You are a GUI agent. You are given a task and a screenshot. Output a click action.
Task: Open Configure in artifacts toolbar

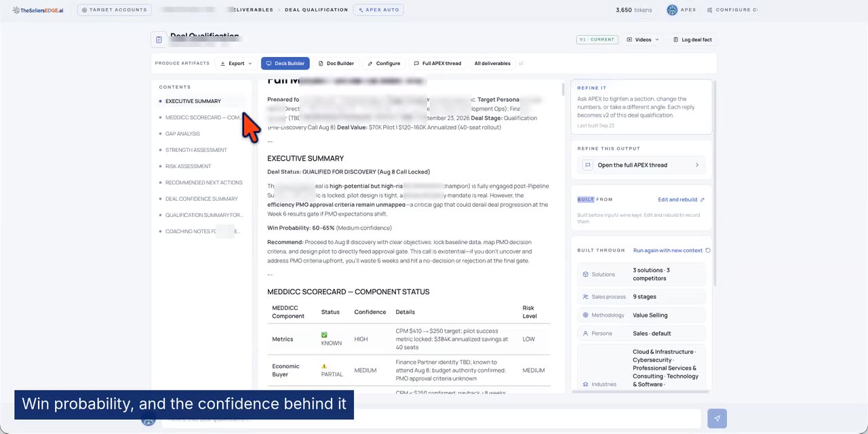point(384,63)
